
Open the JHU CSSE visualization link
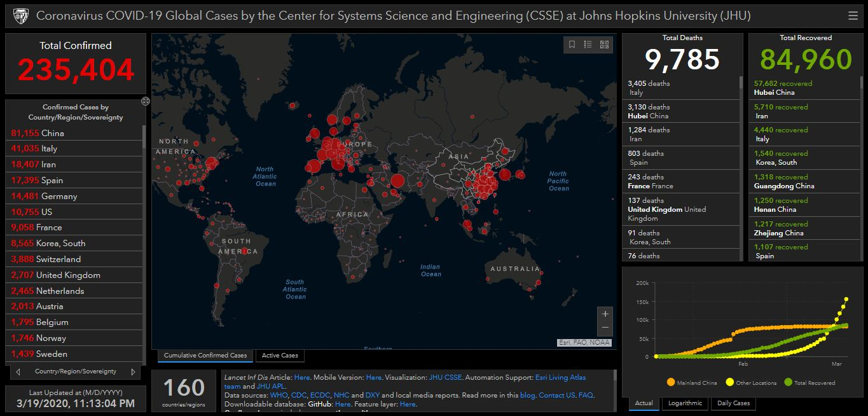pyautogui.click(x=445, y=377)
